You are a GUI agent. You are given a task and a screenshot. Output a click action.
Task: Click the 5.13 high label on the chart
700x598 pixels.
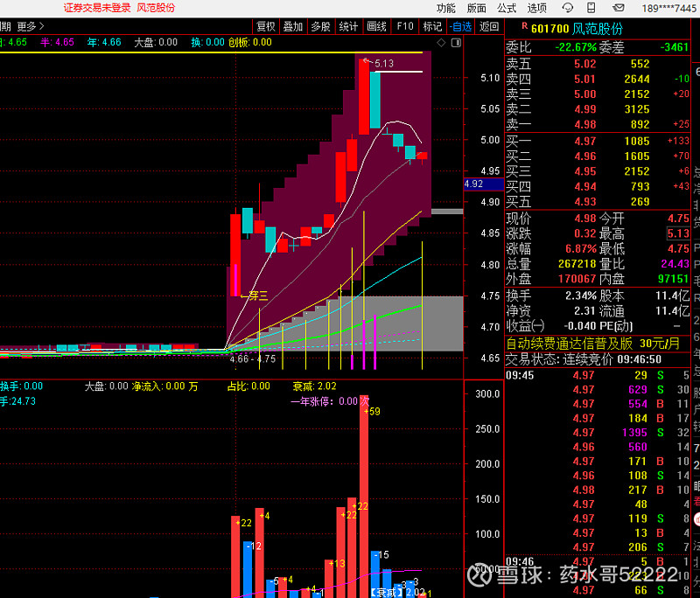tap(383, 63)
